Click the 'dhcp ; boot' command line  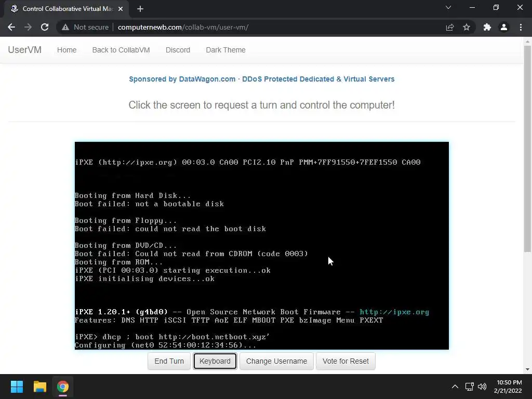172,337
